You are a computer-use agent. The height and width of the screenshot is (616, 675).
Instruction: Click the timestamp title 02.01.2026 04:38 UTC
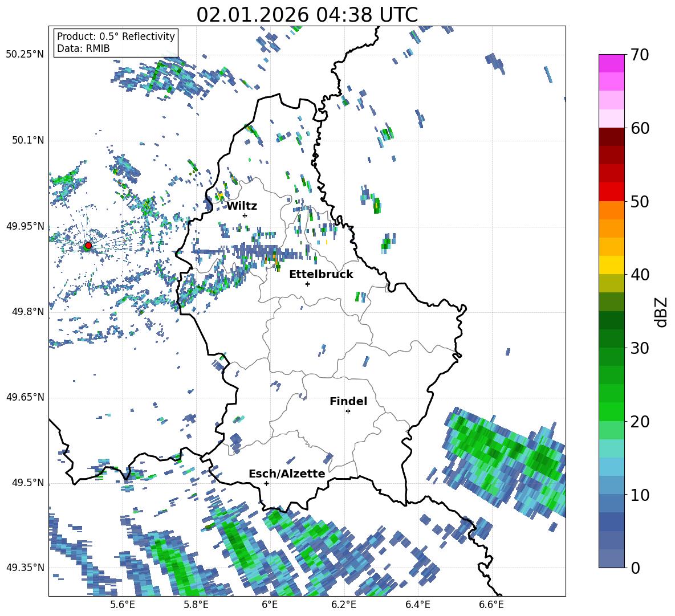(x=307, y=15)
